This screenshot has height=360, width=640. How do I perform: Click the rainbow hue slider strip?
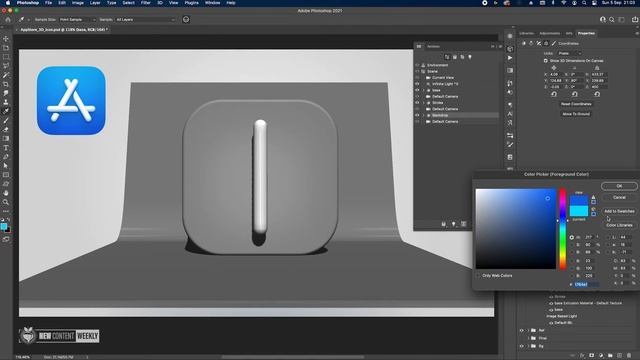pos(562,229)
